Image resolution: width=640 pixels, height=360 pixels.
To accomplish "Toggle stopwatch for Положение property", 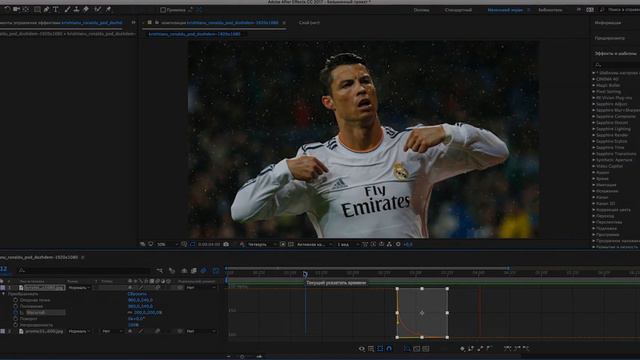I will click(16, 306).
